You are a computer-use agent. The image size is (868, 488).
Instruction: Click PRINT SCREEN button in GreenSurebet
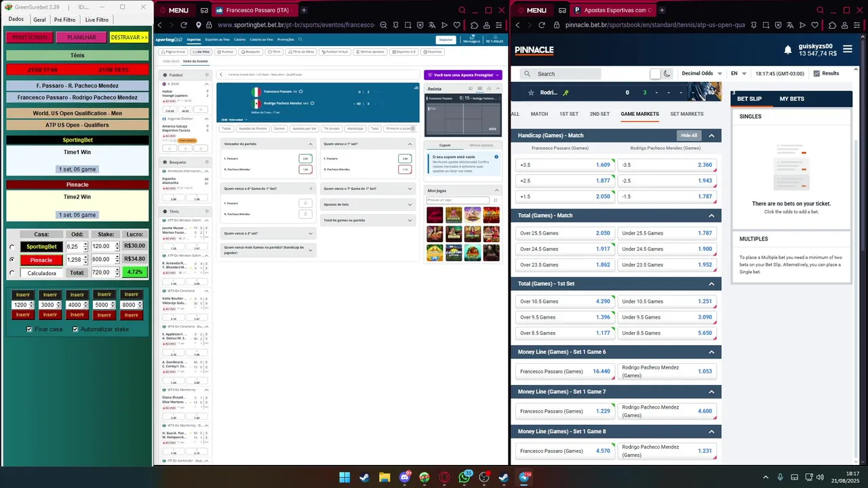point(29,37)
